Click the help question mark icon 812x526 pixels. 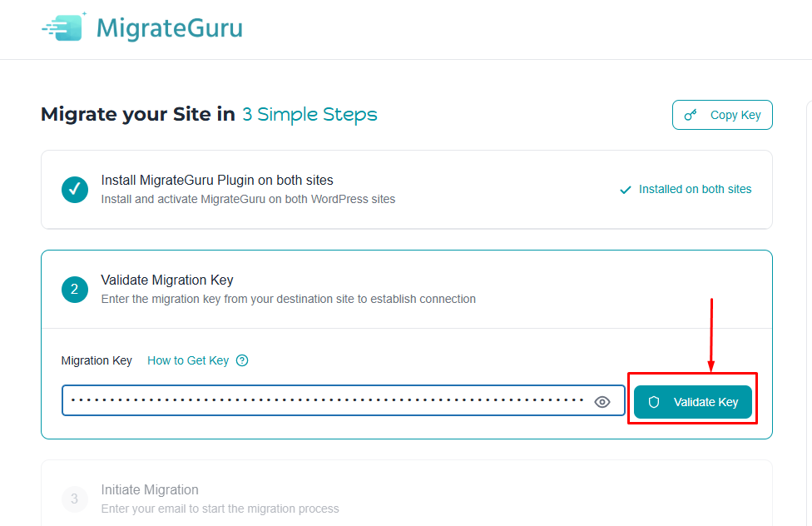click(x=242, y=360)
